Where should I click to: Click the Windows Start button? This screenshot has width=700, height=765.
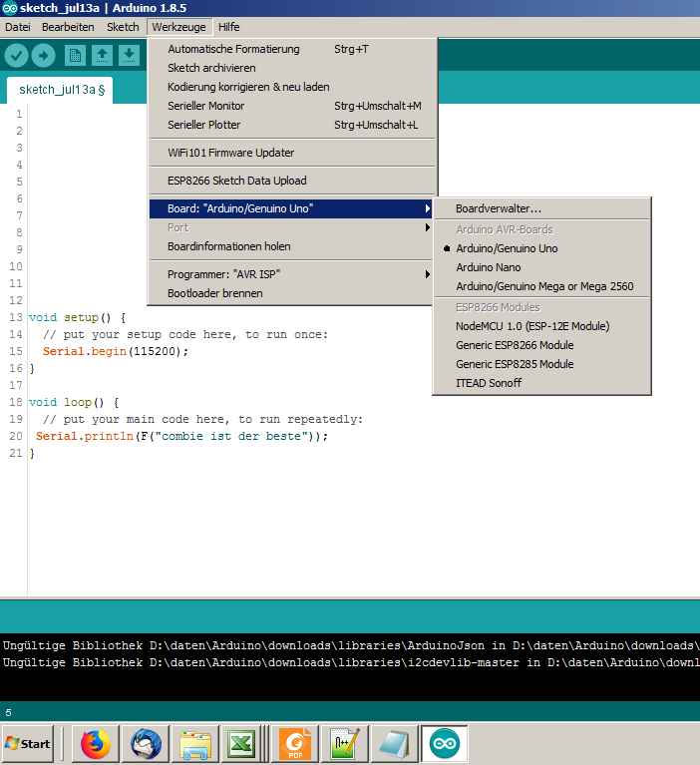point(28,744)
